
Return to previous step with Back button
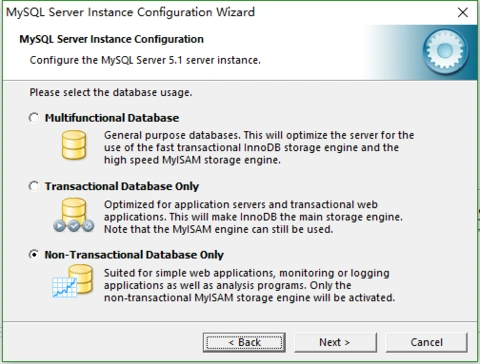pyautogui.click(x=244, y=342)
